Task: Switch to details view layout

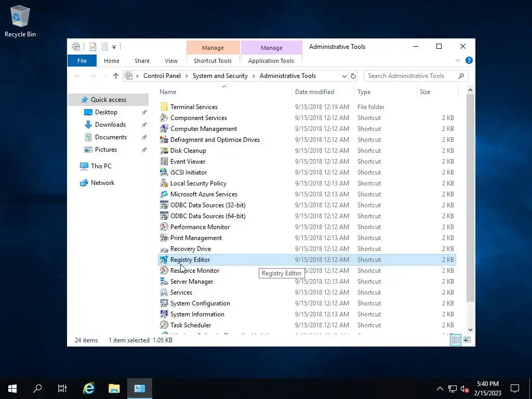Action: [x=456, y=340]
